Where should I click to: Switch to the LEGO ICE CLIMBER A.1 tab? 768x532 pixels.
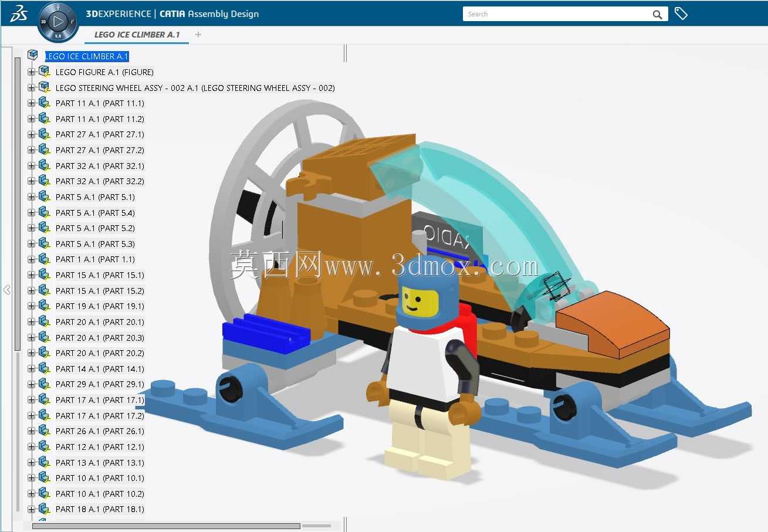pos(137,35)
